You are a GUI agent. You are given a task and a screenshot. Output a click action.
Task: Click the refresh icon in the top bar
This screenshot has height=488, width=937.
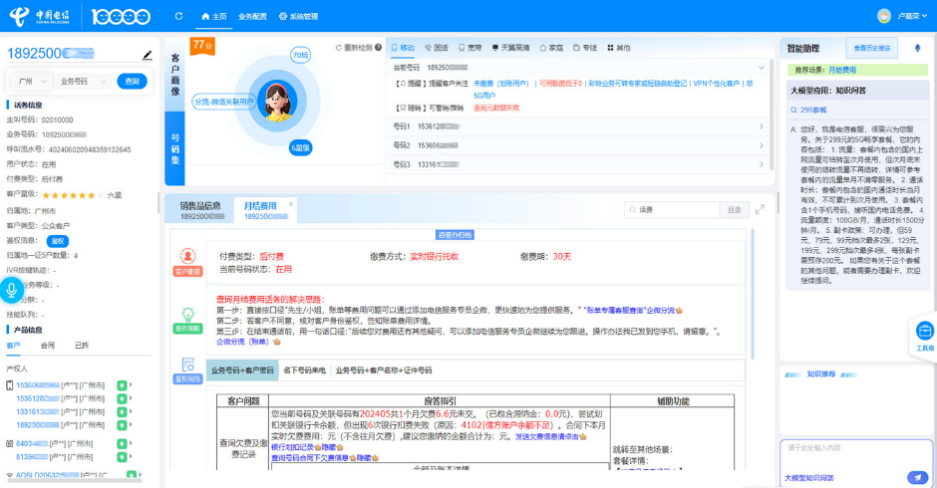pos(179,16)
